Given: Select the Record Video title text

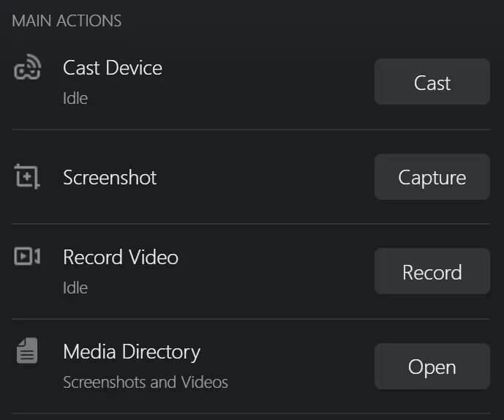Looking at the screenshot, I should click(x=121, y=258).
